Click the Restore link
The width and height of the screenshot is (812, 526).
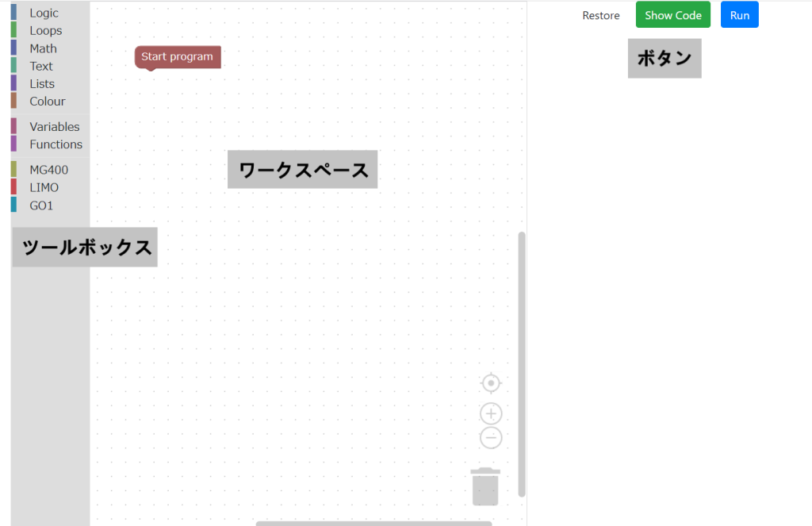click(600, 15)
